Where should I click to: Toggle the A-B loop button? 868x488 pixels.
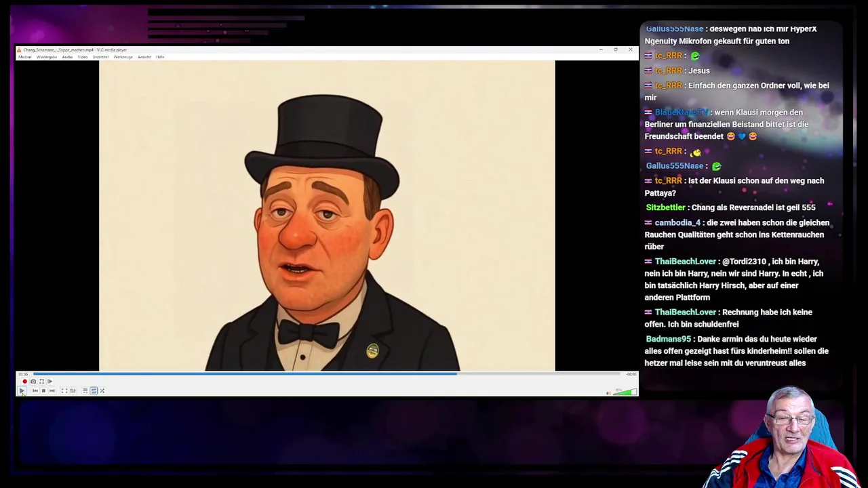coord(41,382)
